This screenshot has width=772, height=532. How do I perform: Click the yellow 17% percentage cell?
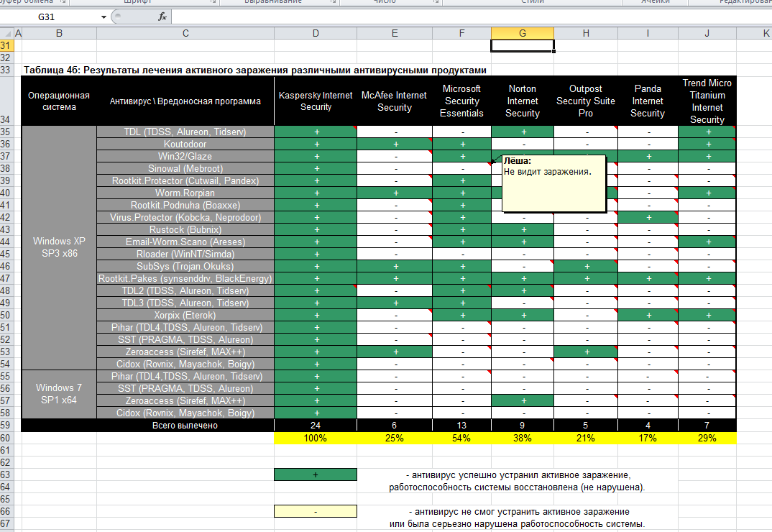[648, 438]
